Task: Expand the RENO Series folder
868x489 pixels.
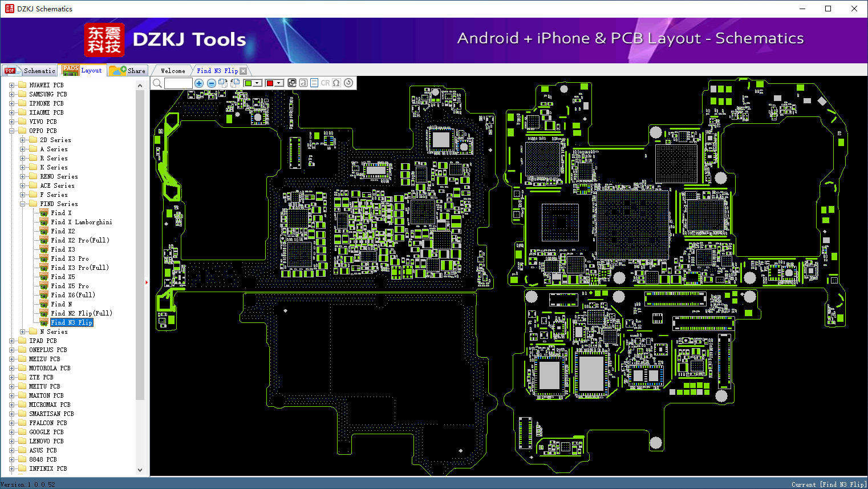Action: click(x=22, y=176)
